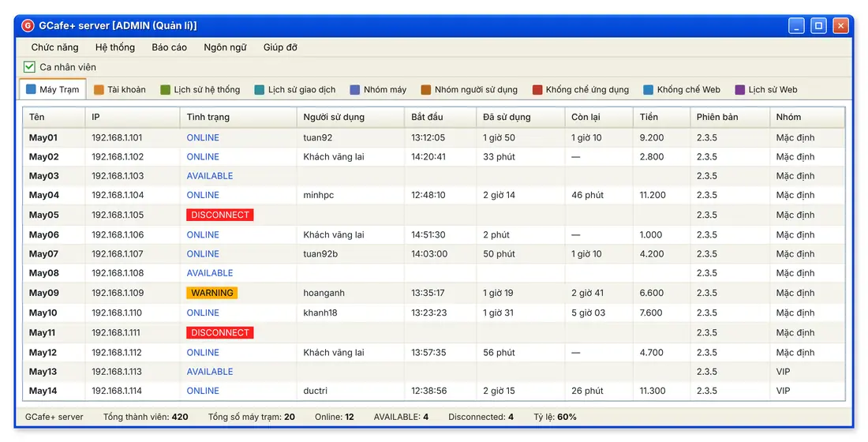This screenshot has height=442, width=868.
Task: Select the May14 row for user ductri
Action: point(434,391)
